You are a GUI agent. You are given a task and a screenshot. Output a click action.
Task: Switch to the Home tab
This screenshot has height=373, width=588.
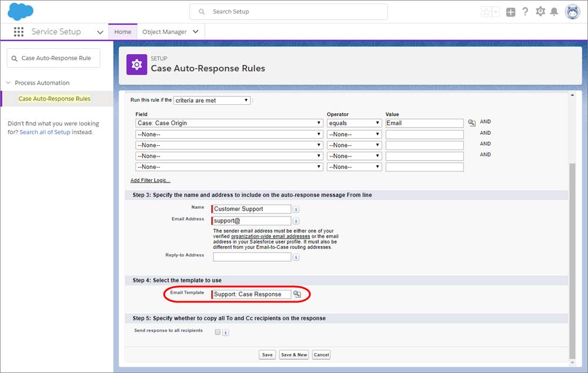(x=123, y=32)
